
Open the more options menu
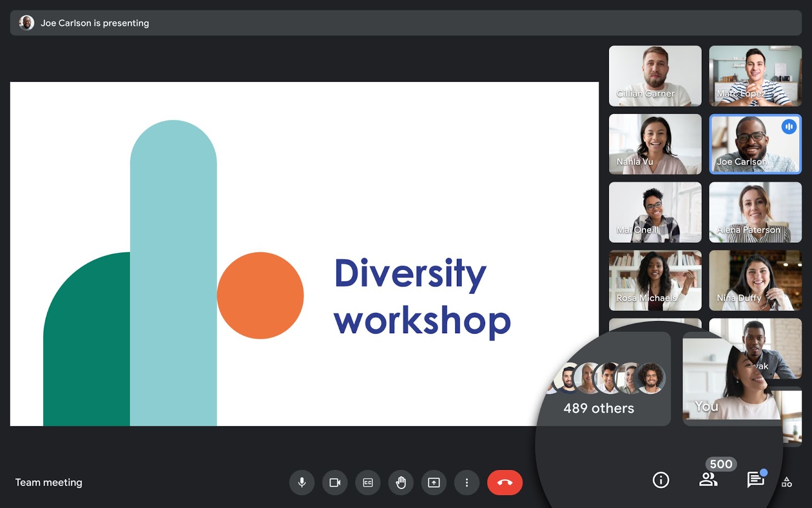point(467,483)
